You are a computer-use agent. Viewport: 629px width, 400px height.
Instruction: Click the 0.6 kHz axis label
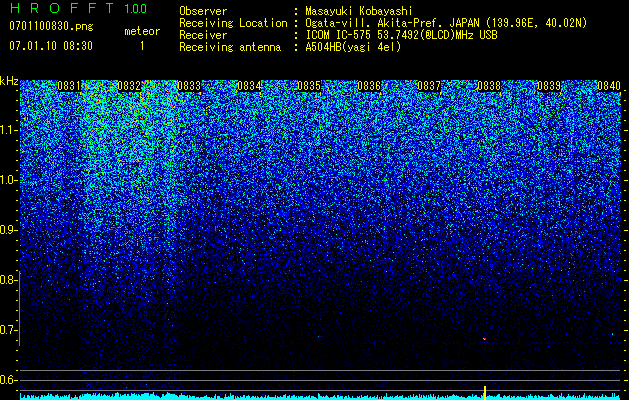click(8, 380)
